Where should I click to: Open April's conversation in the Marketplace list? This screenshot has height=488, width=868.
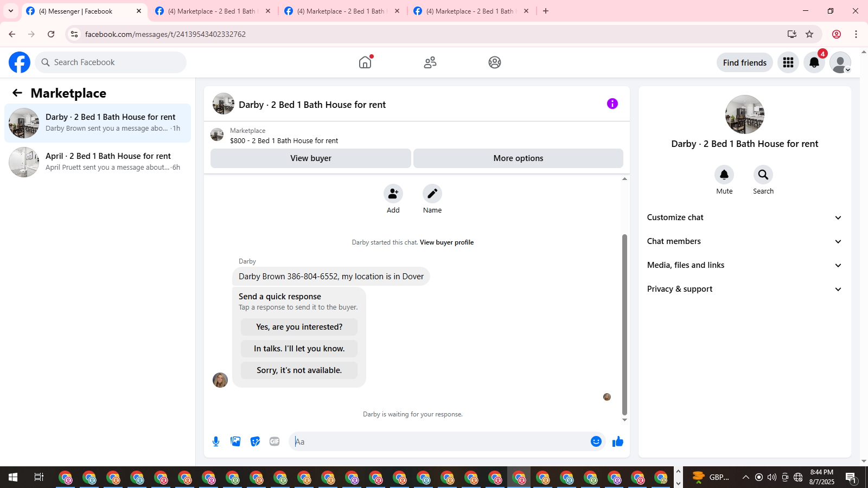click(x=98, y=162)
